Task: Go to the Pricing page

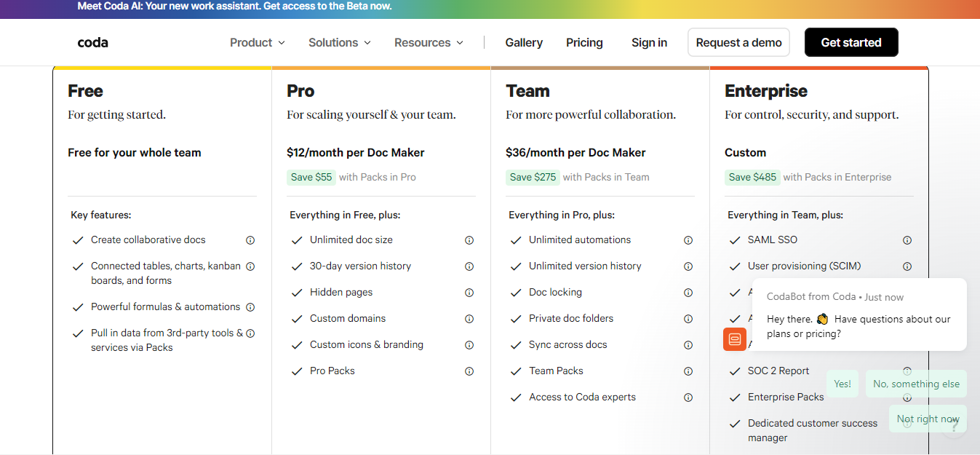Action: [584, 42]
